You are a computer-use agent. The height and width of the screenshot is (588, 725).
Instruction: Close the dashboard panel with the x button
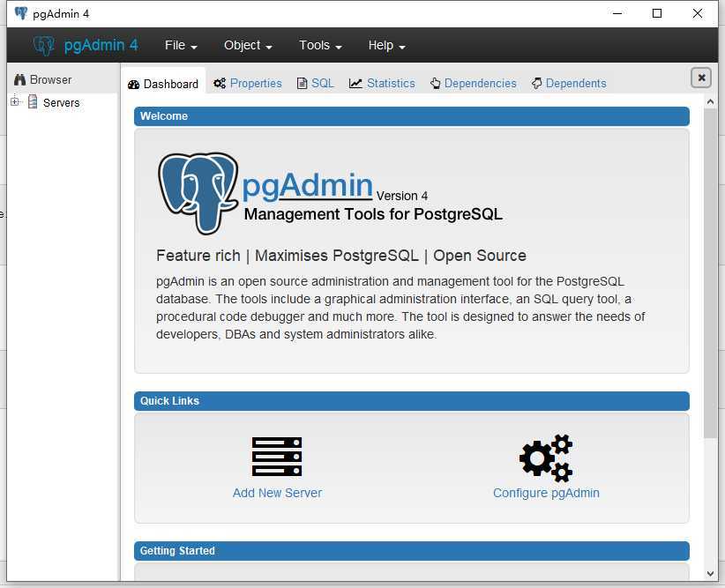[x=701, y=78]
